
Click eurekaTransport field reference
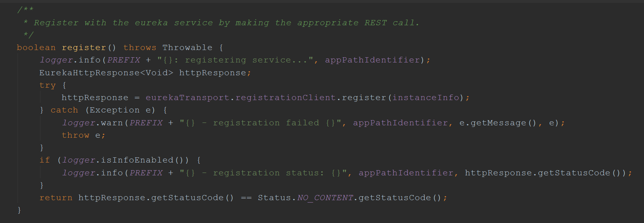click(x=187, y=98)
